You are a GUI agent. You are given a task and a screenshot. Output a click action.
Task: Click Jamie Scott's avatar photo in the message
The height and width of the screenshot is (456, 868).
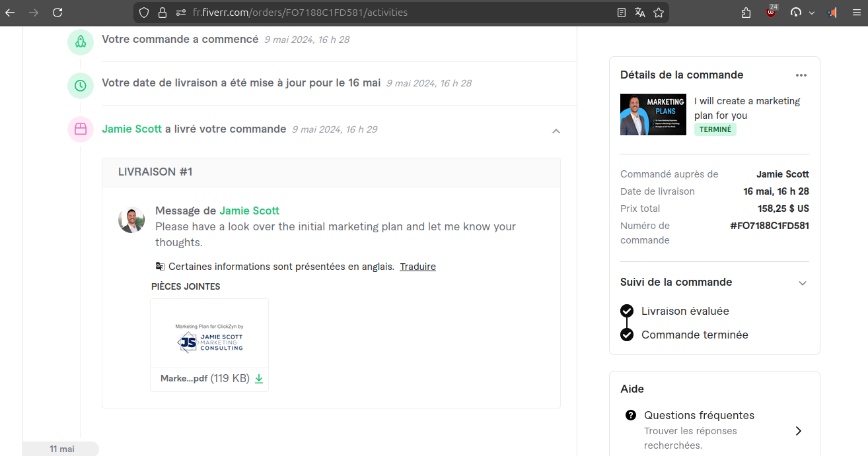[131, 220]
